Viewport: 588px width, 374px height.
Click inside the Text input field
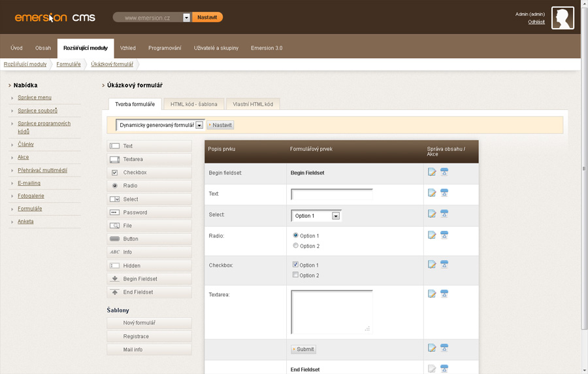332,194
